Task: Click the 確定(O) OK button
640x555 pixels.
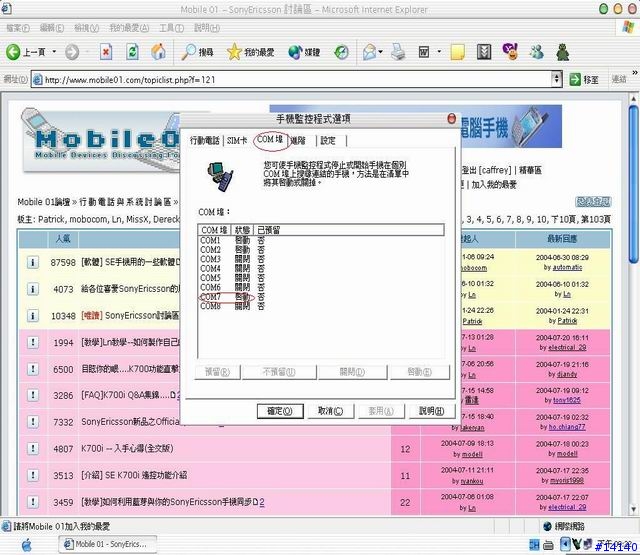Action: (280, 411)
